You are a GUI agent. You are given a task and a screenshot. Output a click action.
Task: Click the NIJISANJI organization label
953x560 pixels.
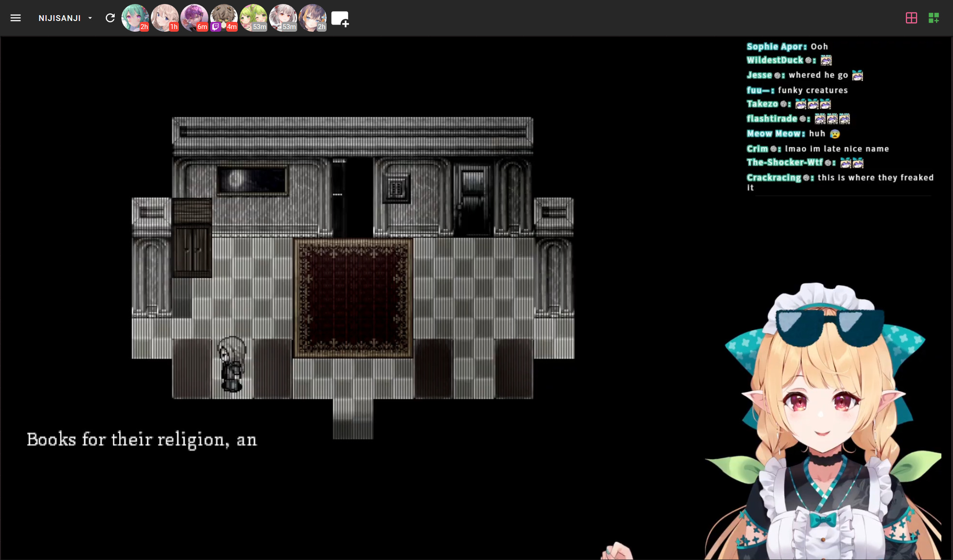59,18
